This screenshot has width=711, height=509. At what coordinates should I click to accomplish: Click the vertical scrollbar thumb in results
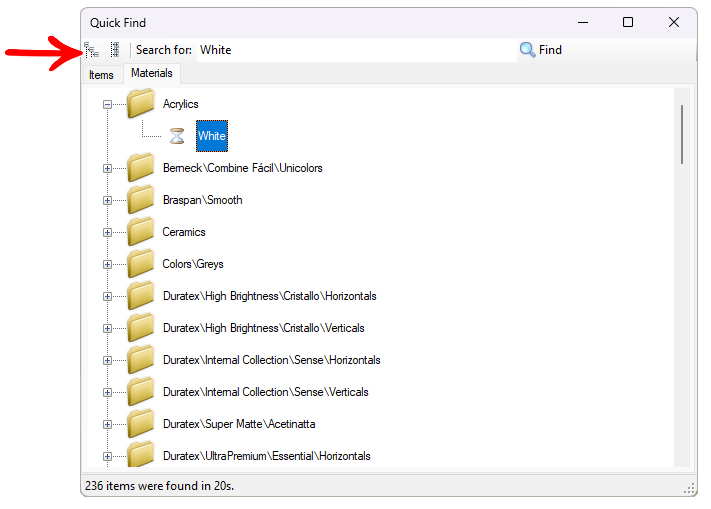(682, 135)
